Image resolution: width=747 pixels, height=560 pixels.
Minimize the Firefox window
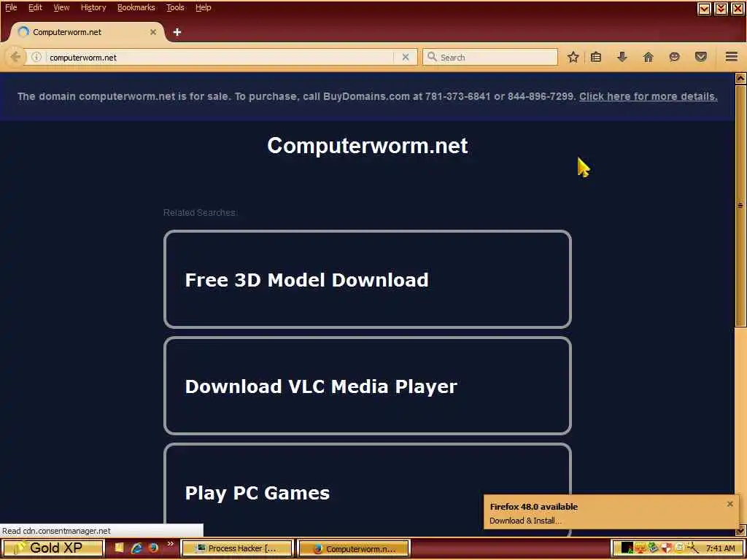(704, 9)
